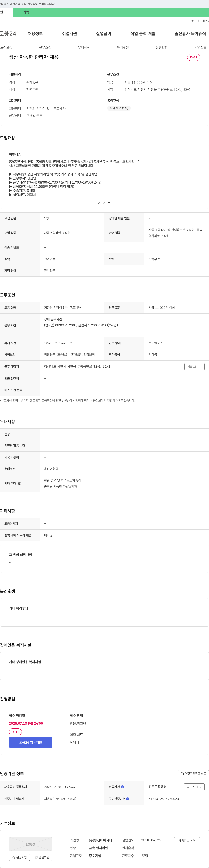This screenshot has height=868, width=209.
Task: Click the 채용정보 이력 button
Action: tap(187, 841)
